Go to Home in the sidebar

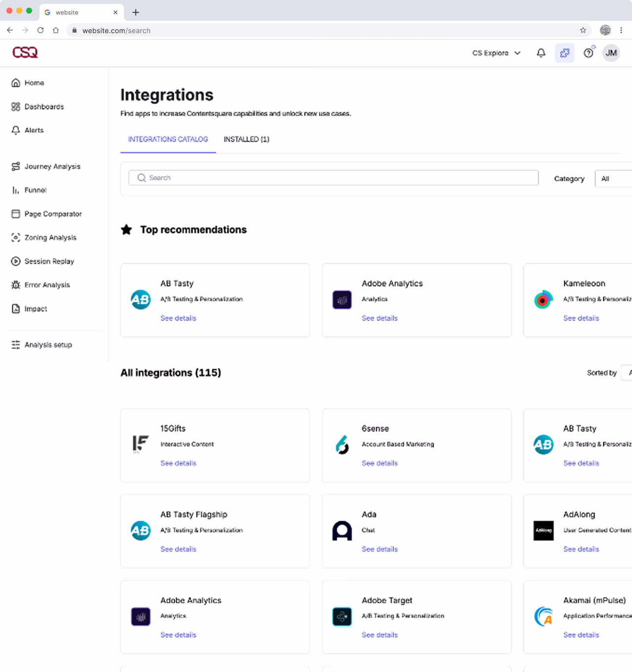click(28, 83)
